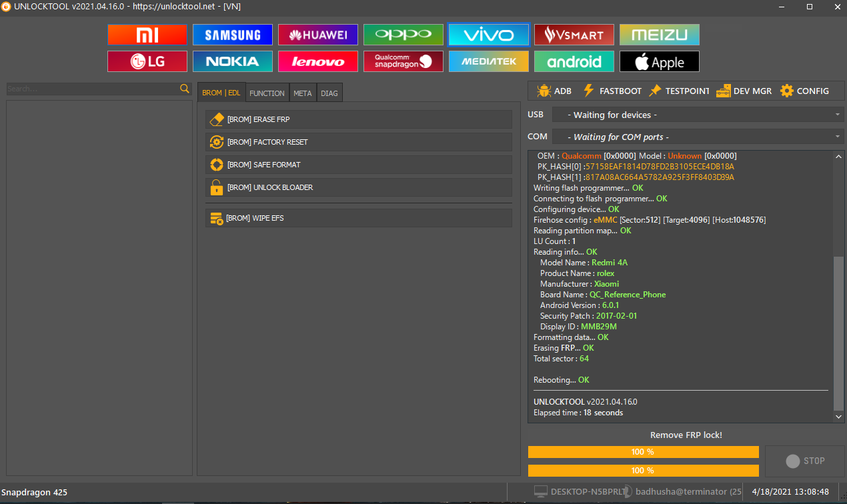Screen dimensions: 847x504
Task: Run [BROM] ERASE FRP
Action: point(359,119)
